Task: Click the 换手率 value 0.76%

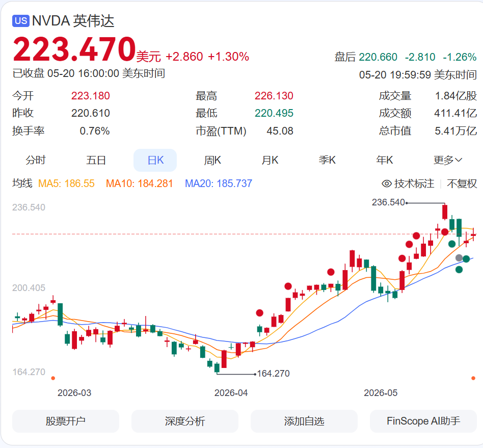Action: 95,131
